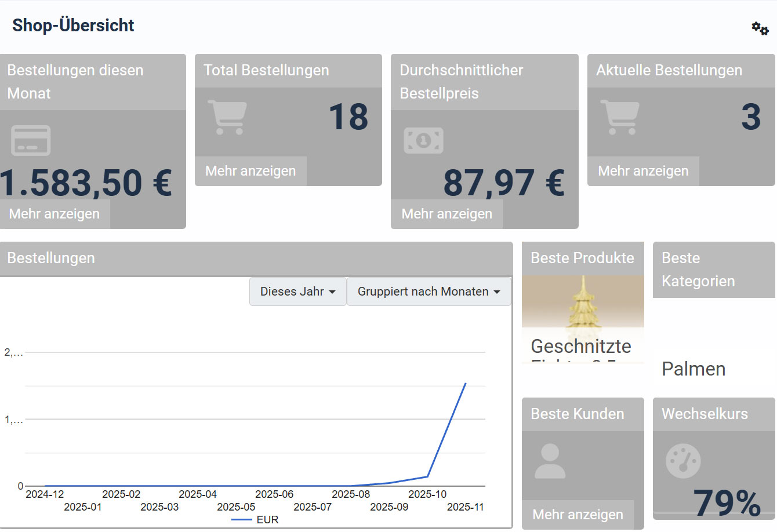The image size is (777, 532).
Task: Show more for Bestellungen diesen Monat
Action: click(x=55, y=214)
